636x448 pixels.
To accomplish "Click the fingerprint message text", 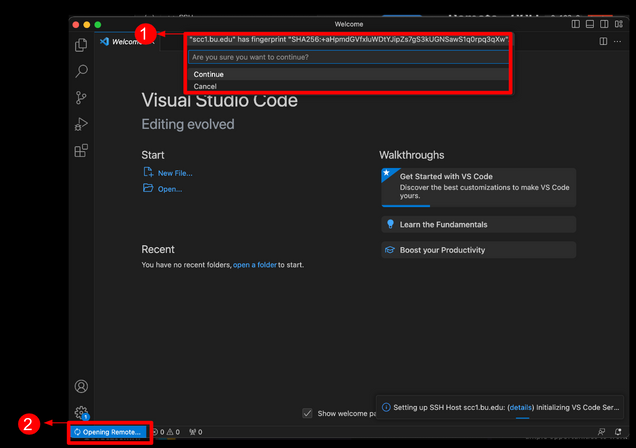I will pyautogui.click(x=349, y=39).
